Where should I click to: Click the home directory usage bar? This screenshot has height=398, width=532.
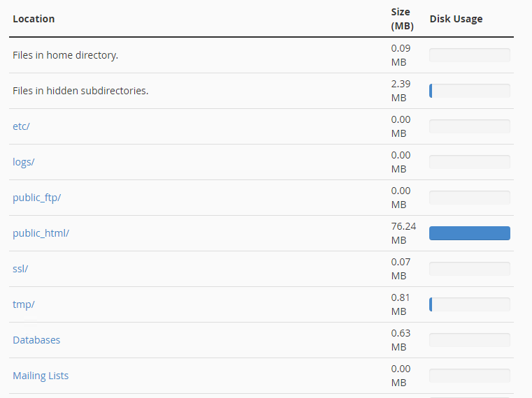point(470,55)
